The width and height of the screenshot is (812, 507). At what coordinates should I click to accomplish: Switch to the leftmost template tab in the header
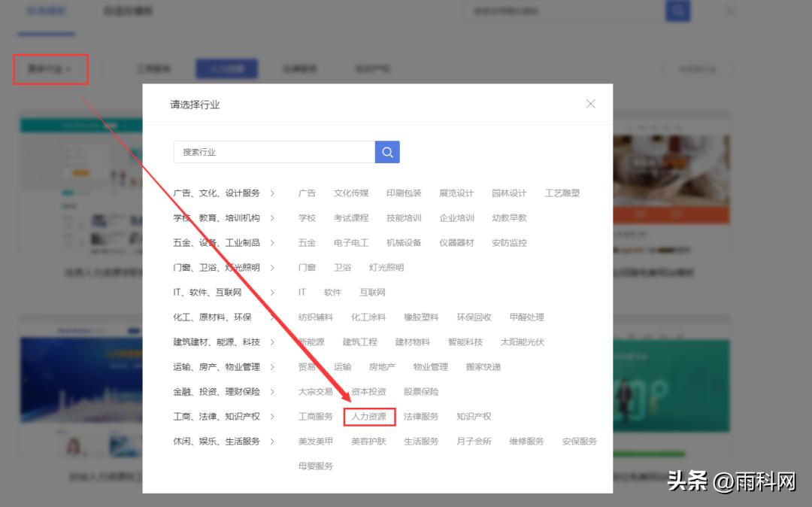click(47, 11)
